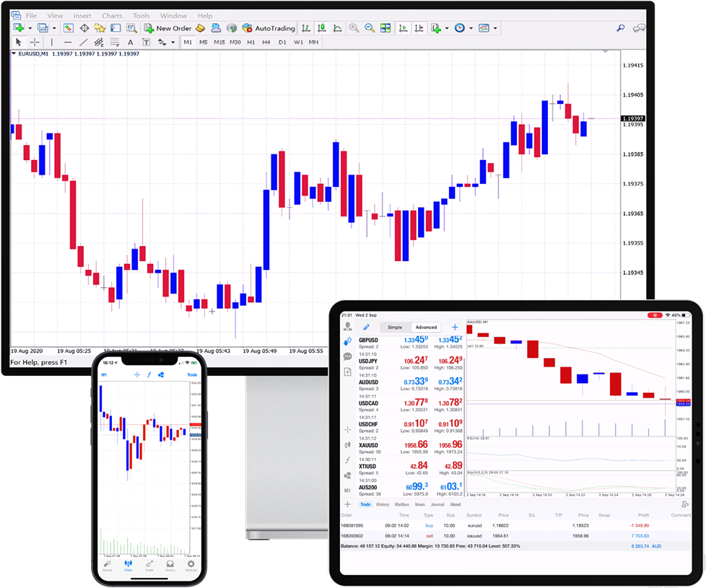Expand the clock periodicity dropdown
Viewport: 706px width, 588px height.
[x=471, y=28]
